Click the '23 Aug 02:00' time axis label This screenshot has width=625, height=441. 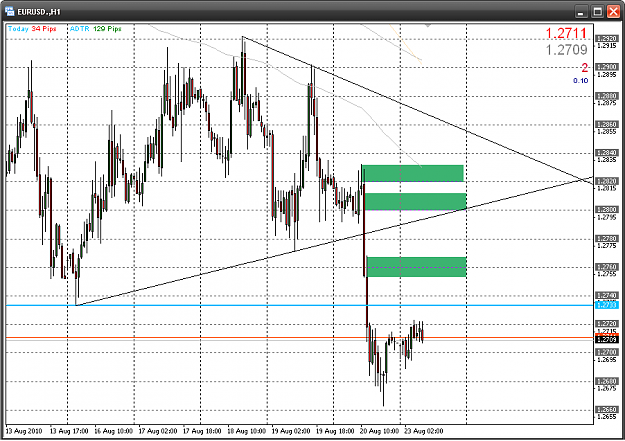(423, 431)
